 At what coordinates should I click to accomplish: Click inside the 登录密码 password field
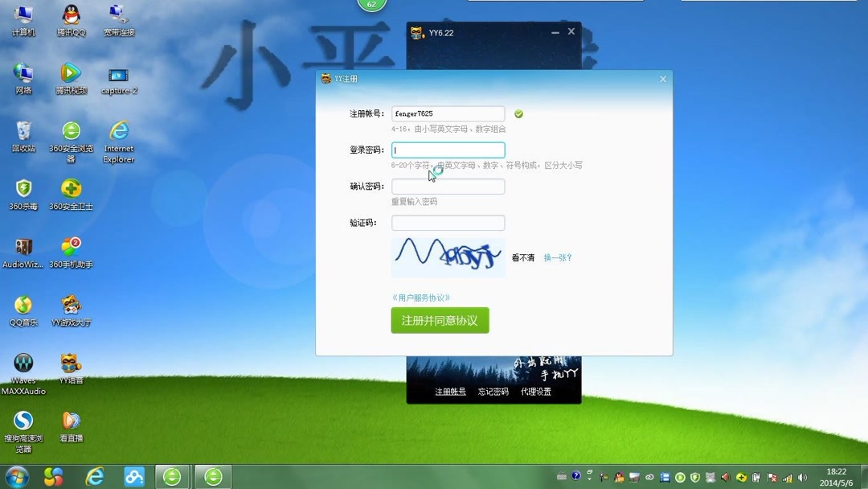tap(447, 150)
